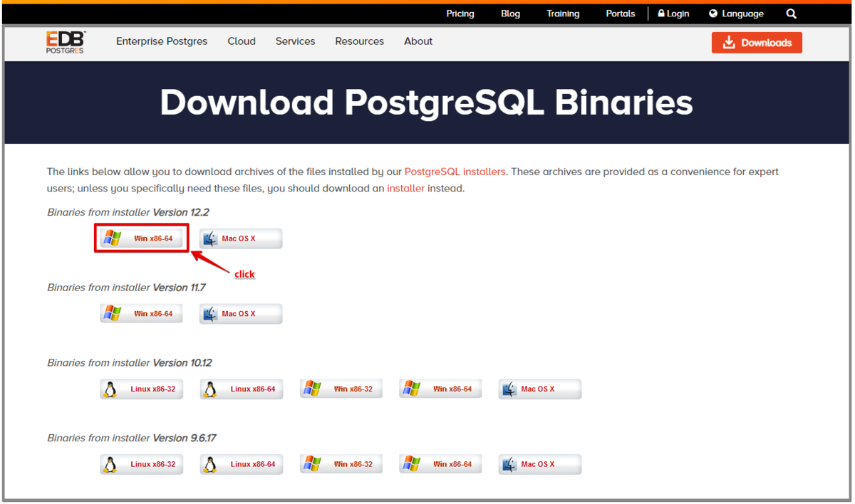Viewport: 855px width, 504px height.
Task: Click penguin icon for Linux x86-64 Version 9.6.17
Action: coord(210,464)
